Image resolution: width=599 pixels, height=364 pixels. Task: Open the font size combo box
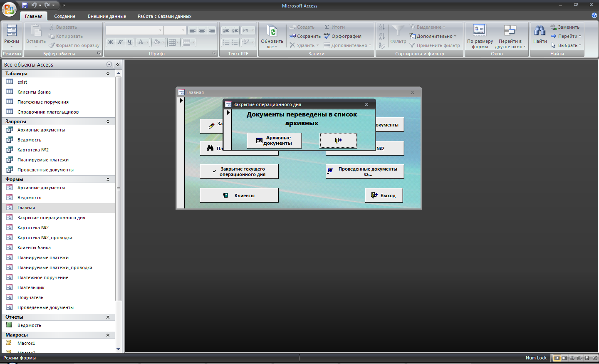pyautogui.click(x=174, y=30)
